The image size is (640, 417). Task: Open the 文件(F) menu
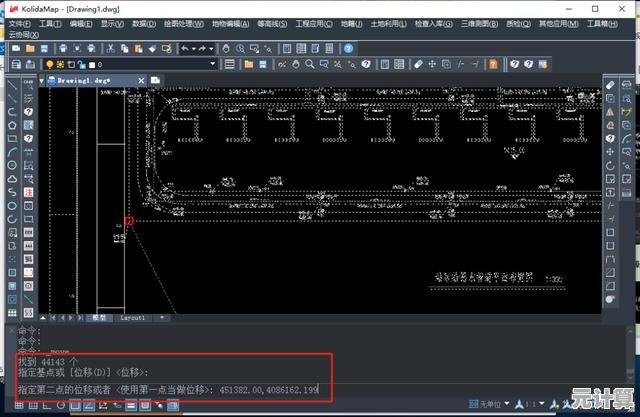[x=19, y=21]
